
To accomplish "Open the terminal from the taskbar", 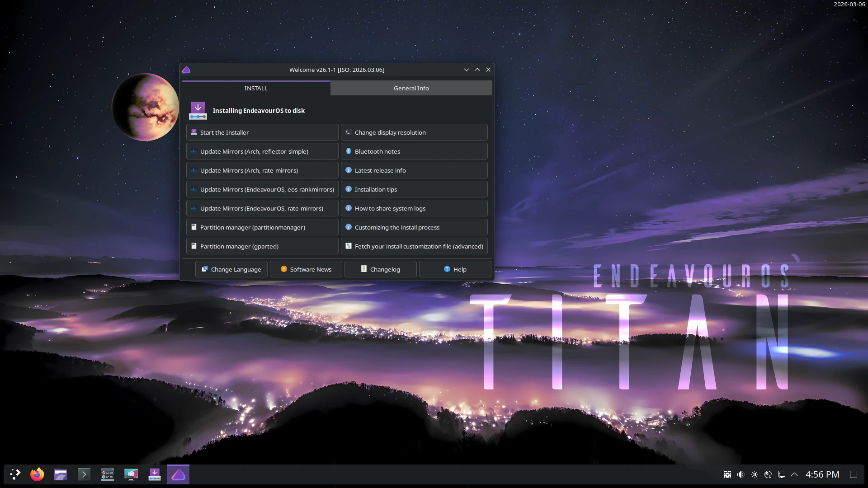I will pos(84,474).
